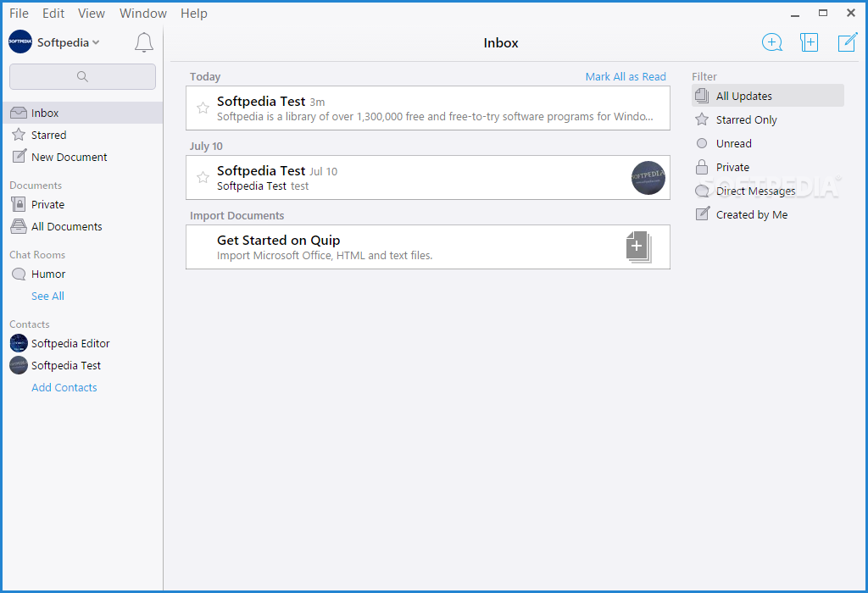Open All Documents in sidebar
Screen dimensions: 868x593
tap(66, 227)
